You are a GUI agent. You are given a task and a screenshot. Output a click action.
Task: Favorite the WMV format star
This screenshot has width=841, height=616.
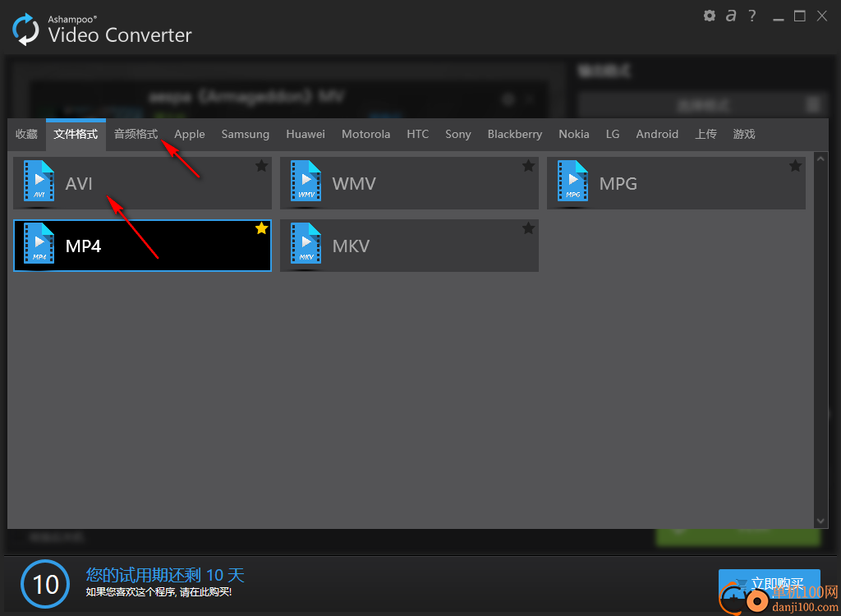(x=528, y=166)
